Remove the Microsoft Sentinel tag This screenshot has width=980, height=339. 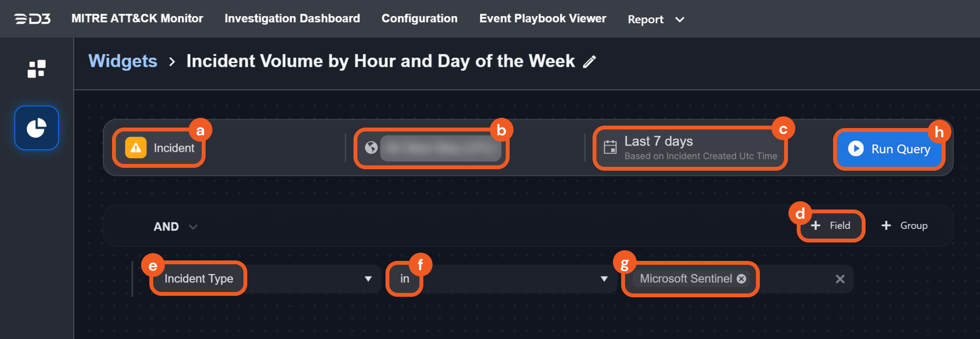coord(741,278)
